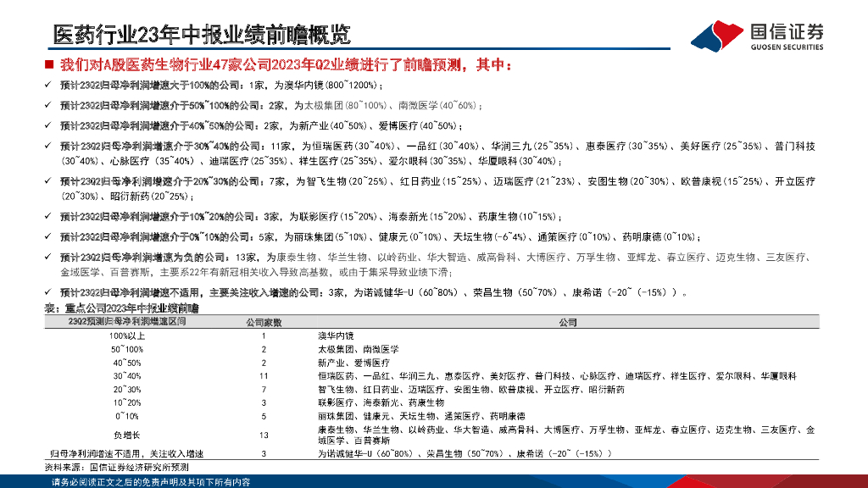Select the bullet on 增速不适用的公司
This screenshot has height=488, width=868.
tap(374, 292)
